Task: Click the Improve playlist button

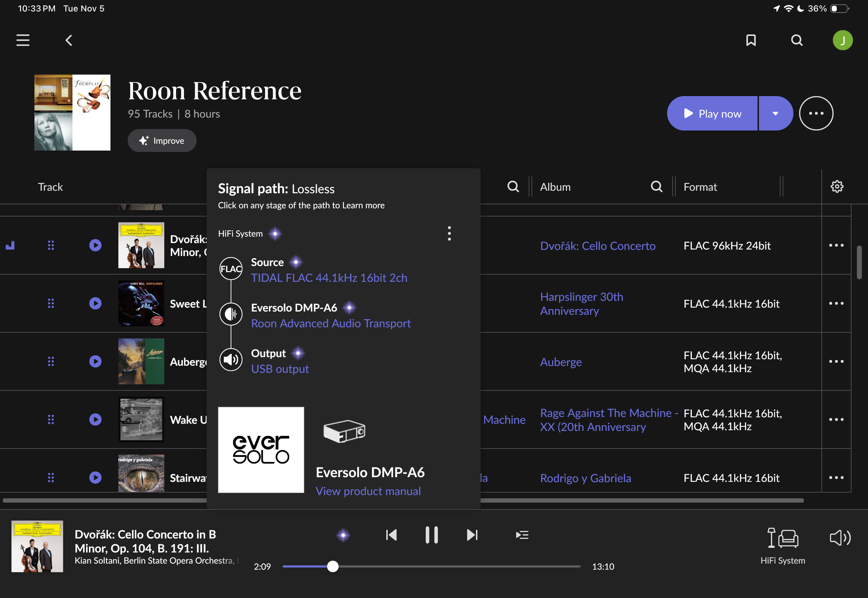Action: click(162, 141)
